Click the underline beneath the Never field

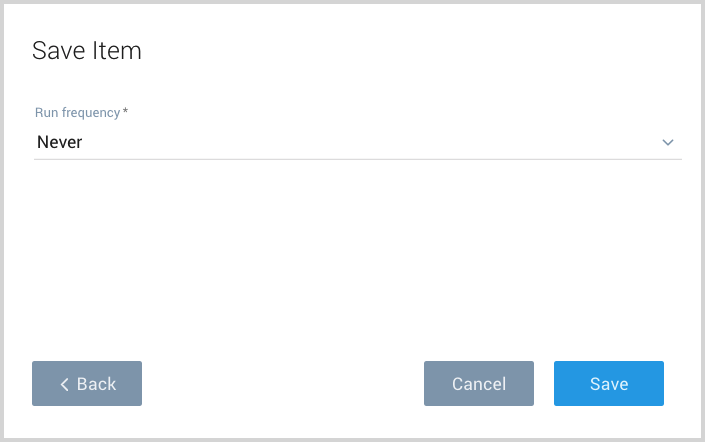coord(357,159)
